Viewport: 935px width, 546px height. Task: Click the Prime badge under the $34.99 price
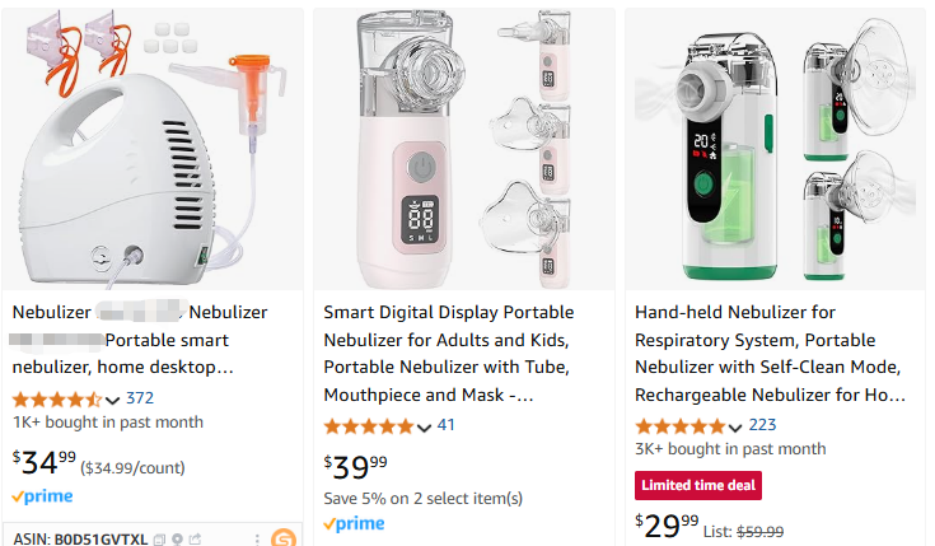coord(42,496)
